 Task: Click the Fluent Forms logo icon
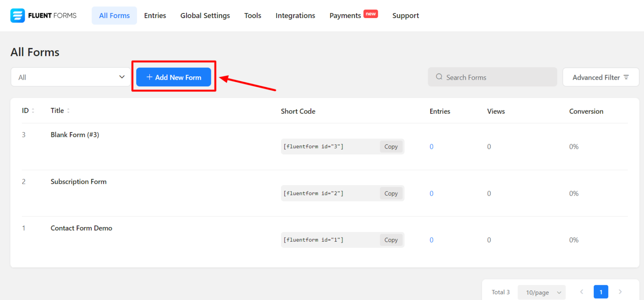click(17, 15)
